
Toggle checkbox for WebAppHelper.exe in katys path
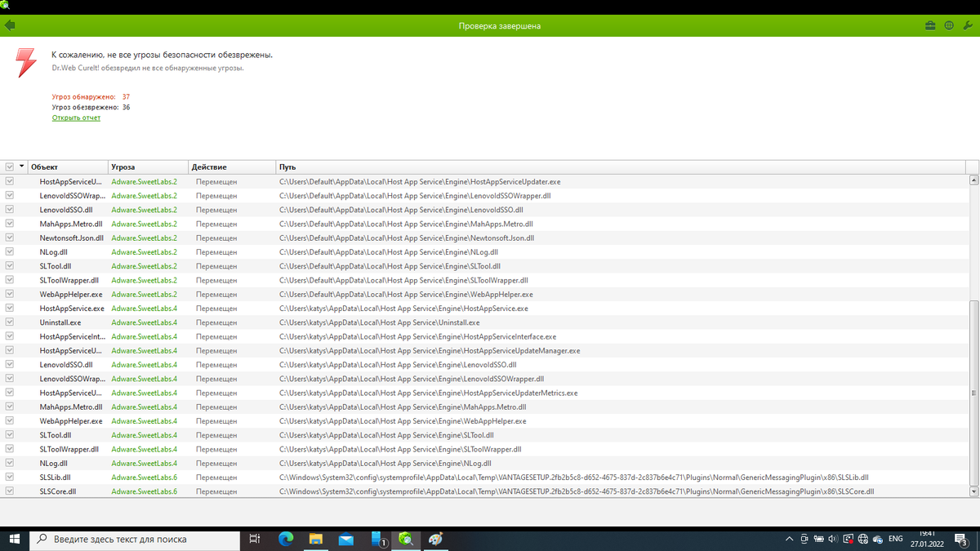[10, 421]
